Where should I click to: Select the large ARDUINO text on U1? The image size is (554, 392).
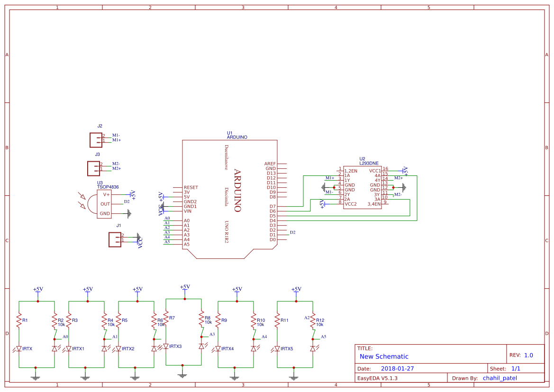pyautogui.click(x=237, y=191)
